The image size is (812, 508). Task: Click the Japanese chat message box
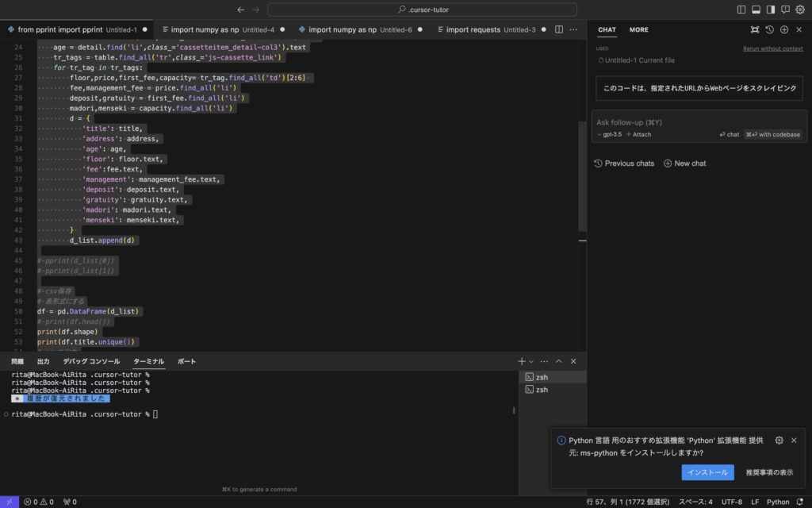(x=699, y=88)
